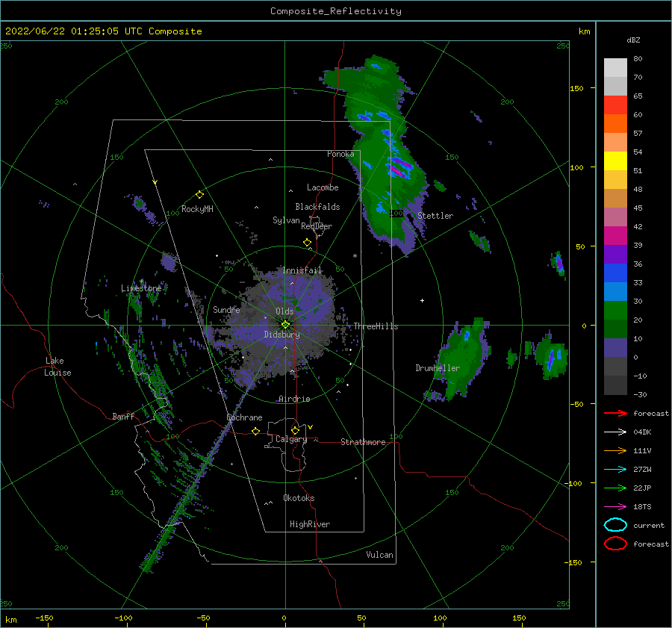Click the dBZ legend heading
This screenshot has height=628, width=672.
click(633, 40)
